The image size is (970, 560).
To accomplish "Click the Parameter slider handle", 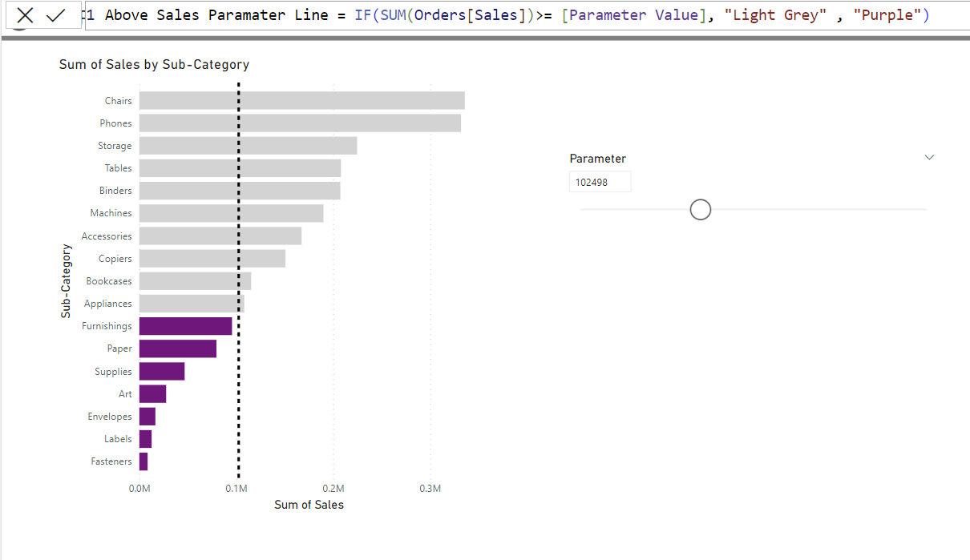I will 701,210.
